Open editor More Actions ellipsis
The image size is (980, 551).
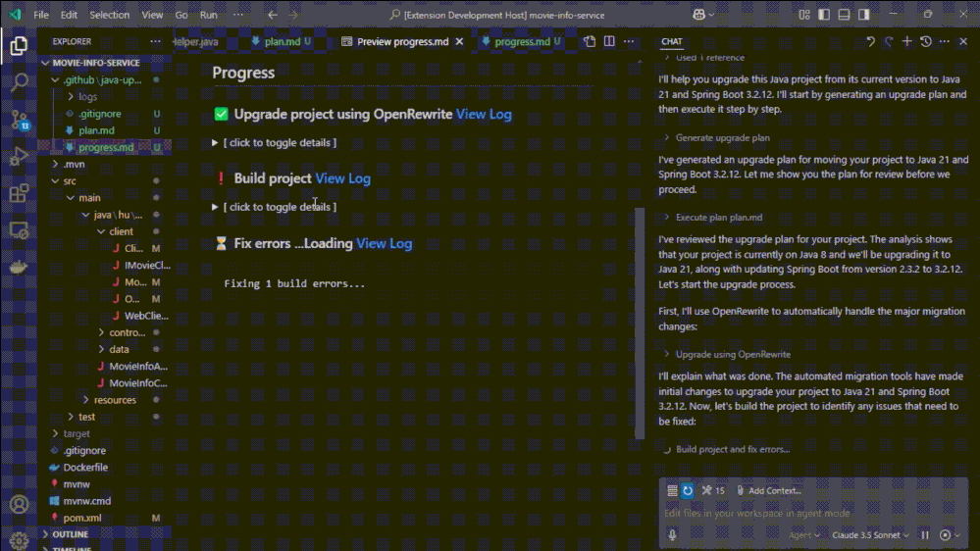tap(629, 41)
